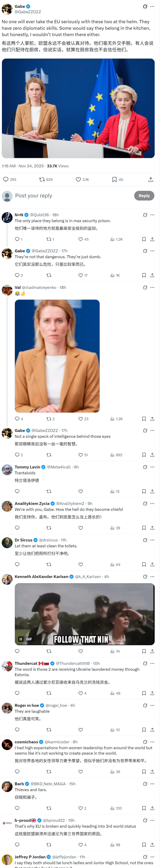Viewport: 162px width, 868px height.
Task: Repost the main post with 629 reposts
Action: [42, 180]
